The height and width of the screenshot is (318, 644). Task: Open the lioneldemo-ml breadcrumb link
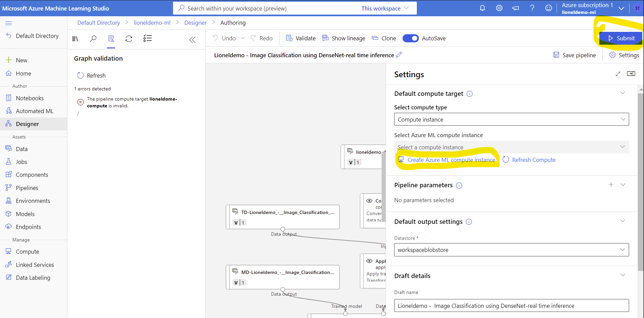coord(152,23)
